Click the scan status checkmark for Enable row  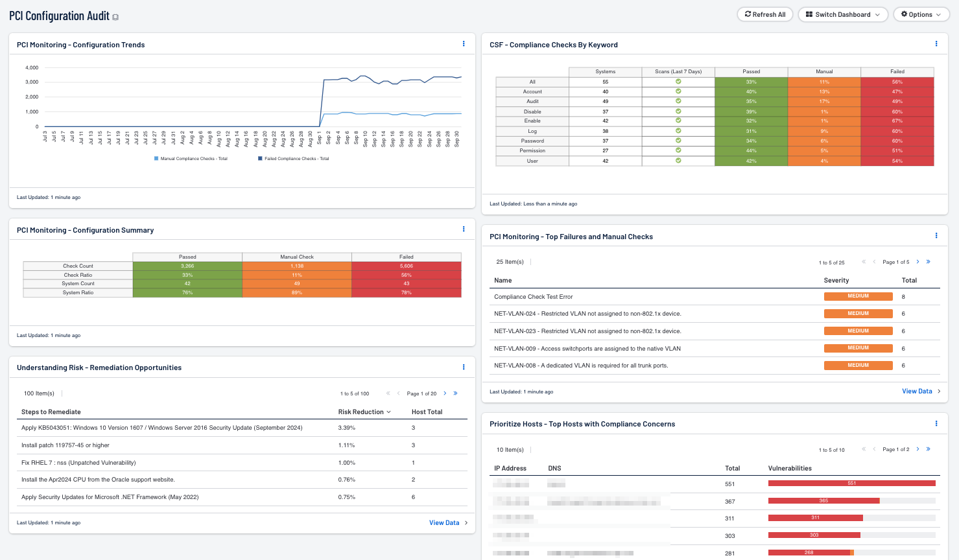[678, 121]
